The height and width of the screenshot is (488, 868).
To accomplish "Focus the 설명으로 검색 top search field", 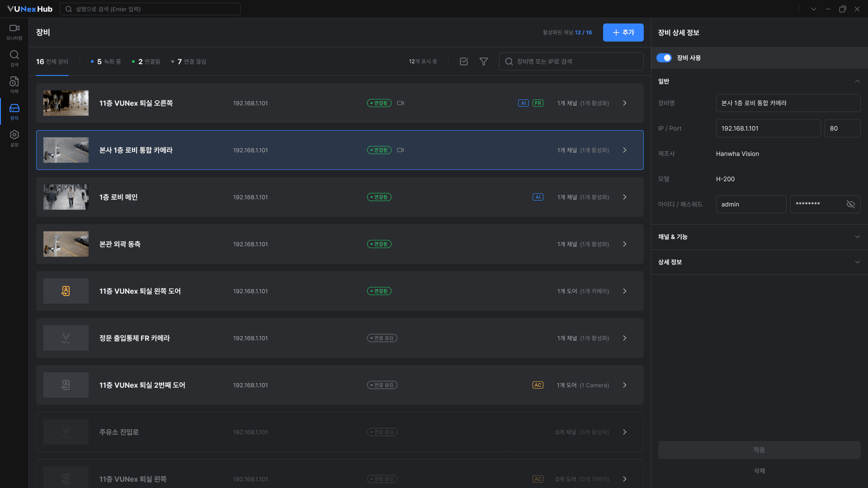I will point(150,9).
